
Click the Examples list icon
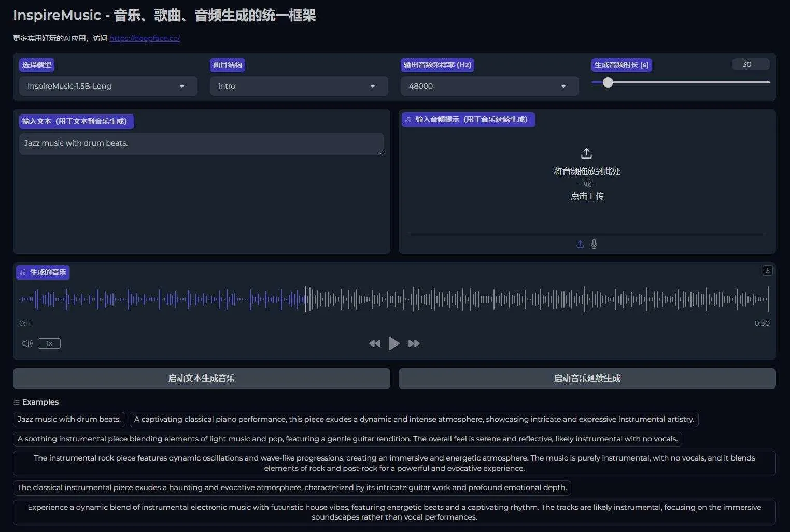click(x=17, y=402)
